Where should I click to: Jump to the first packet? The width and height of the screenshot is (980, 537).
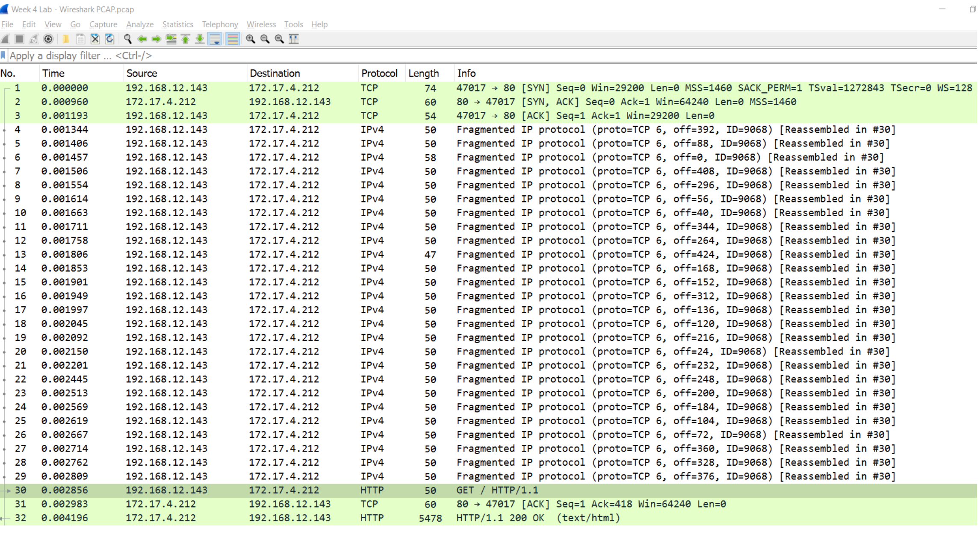click(185, 39)
